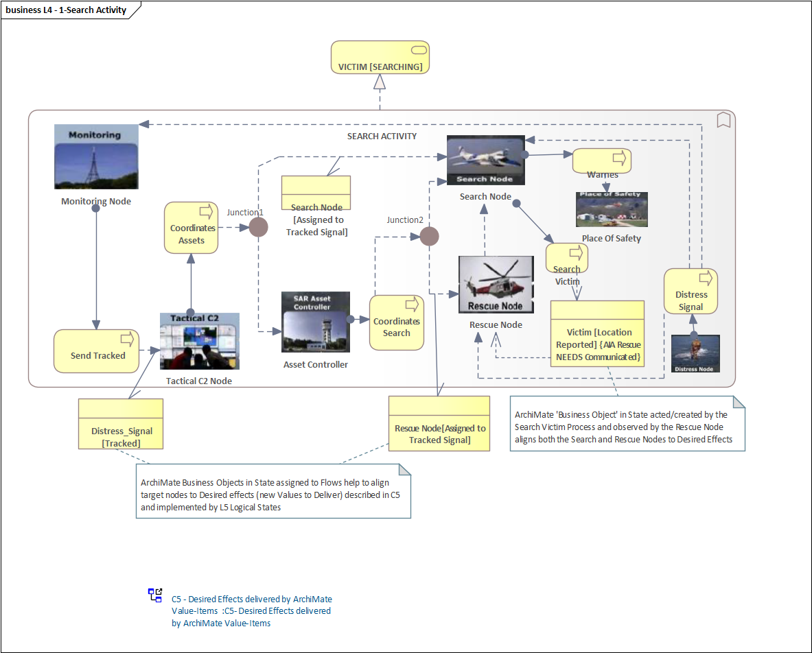Image resolution: width=812 pixels, height=653 pixels.
Task: Select the Junction2 circle
Action: click(x=429, y=237)
